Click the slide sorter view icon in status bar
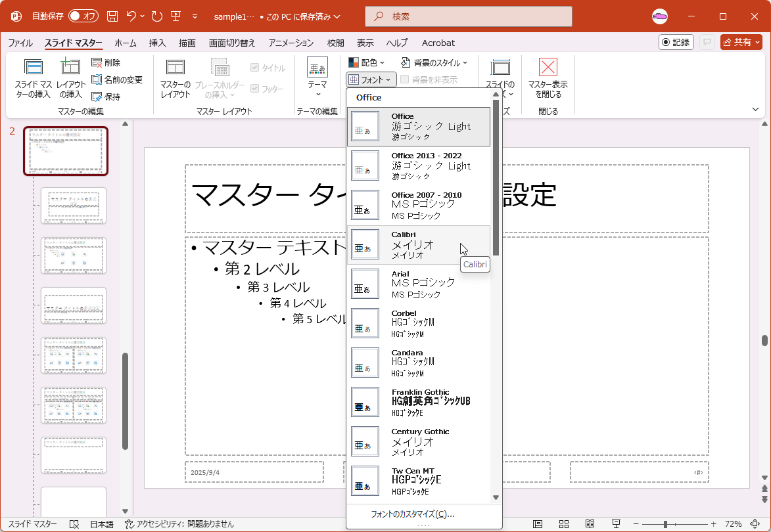771x532 pixels. (x=564, y=524)
